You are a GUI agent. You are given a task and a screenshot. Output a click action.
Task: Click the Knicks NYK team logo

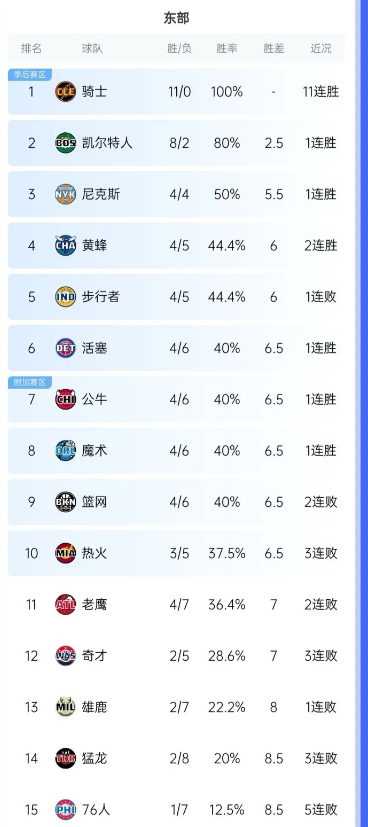pos(65,194)
